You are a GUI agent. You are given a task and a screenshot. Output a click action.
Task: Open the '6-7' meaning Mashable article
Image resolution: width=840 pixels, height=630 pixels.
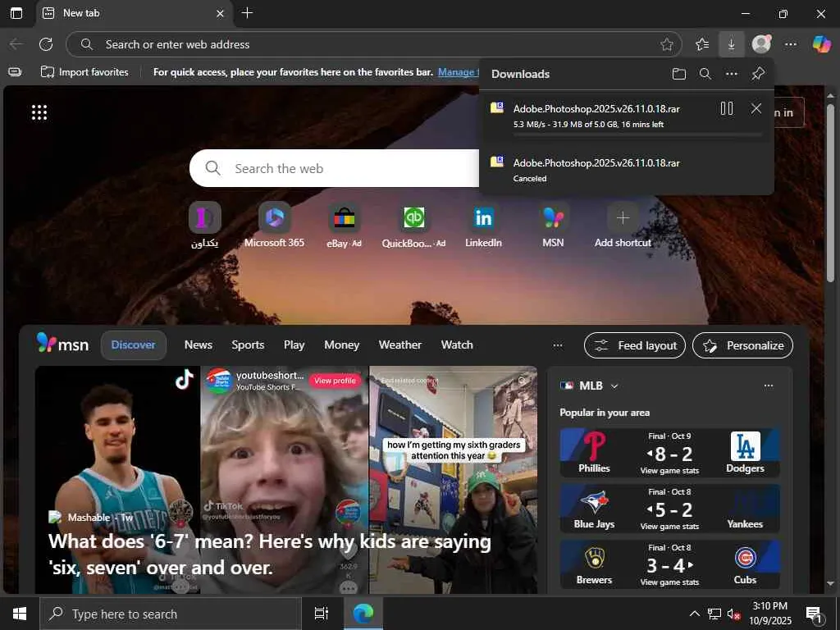[269, 554]
